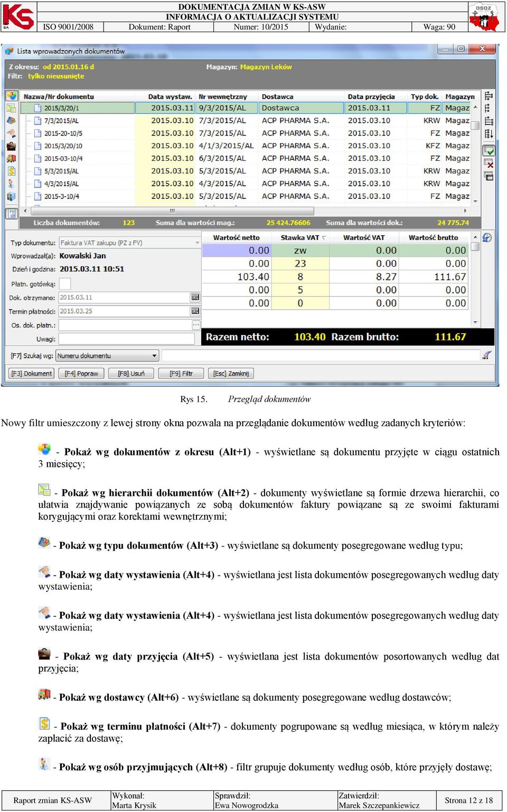Sort by Nazwa/Nr dokumentu column header

point(78,96)
